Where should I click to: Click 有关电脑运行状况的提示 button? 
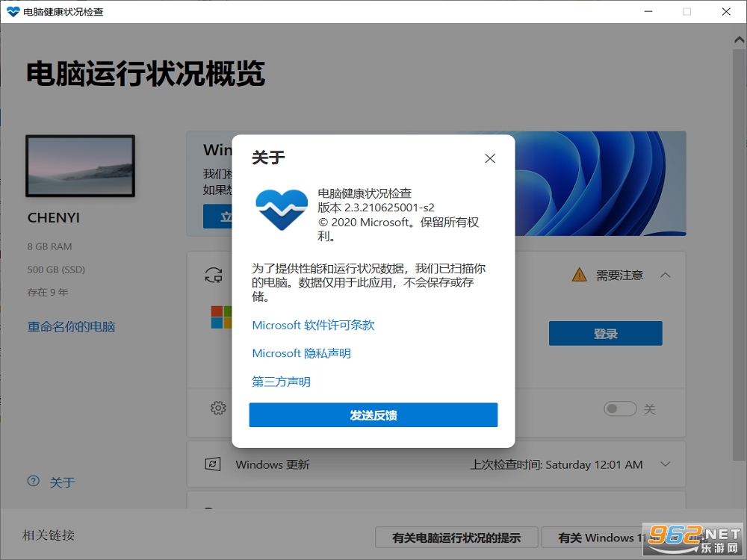456,538
